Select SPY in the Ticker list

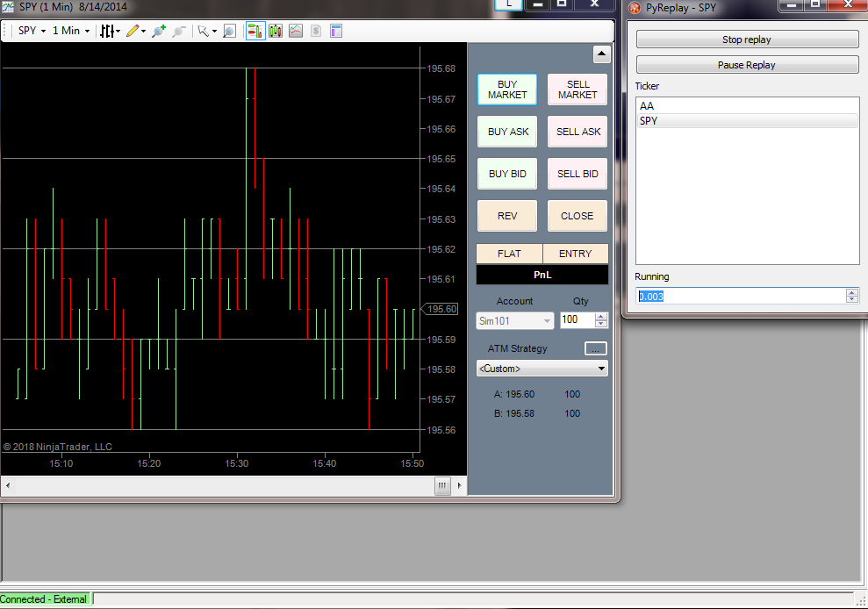pyautogui.click(x=747, y=121)
